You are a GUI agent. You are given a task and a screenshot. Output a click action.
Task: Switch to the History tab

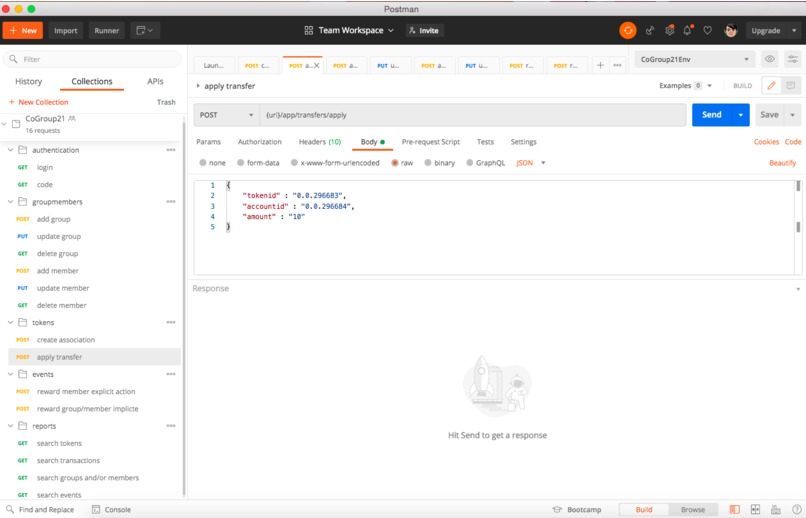(x=29, y=81)
